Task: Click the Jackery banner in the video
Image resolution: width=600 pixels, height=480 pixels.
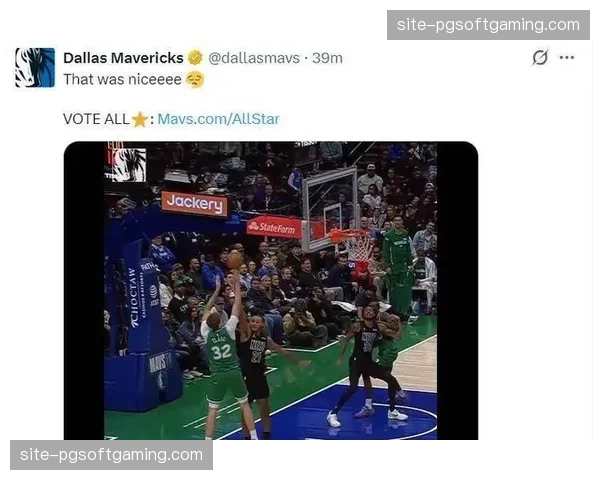Action: point(195,203)
